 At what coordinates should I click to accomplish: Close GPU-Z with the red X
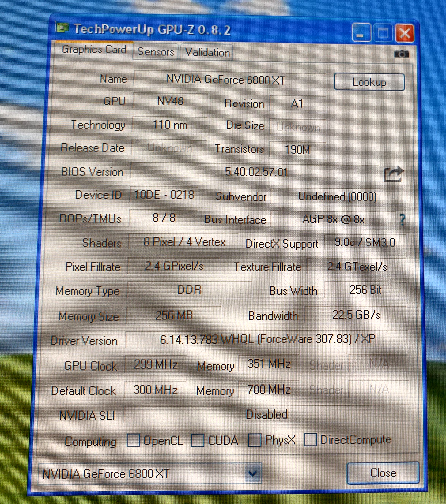coord(404,33)
